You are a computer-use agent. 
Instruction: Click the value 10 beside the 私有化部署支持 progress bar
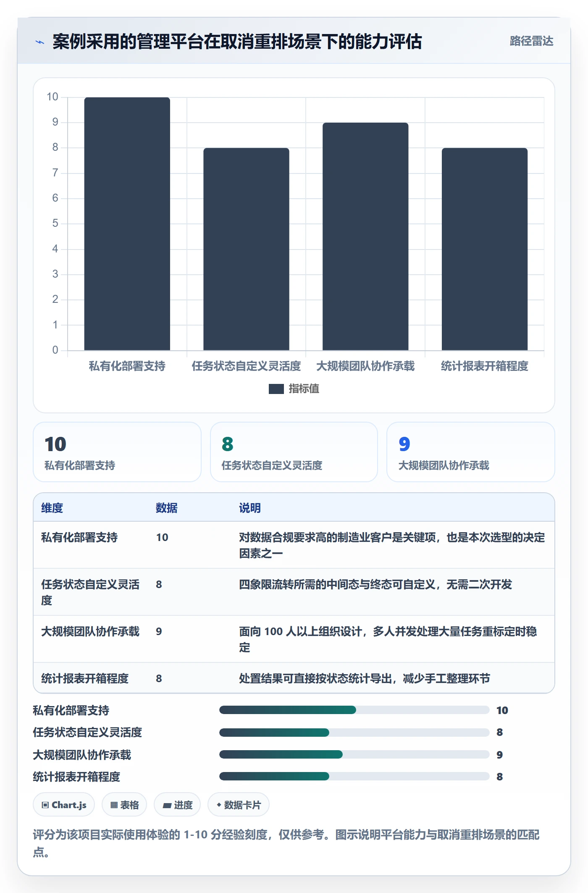coord(502,710)
